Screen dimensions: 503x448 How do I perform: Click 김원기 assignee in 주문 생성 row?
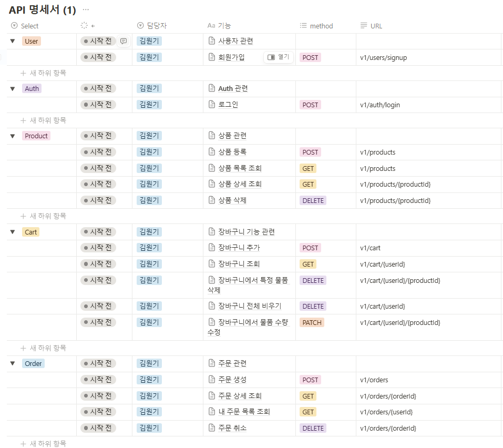tap(149, 380)
